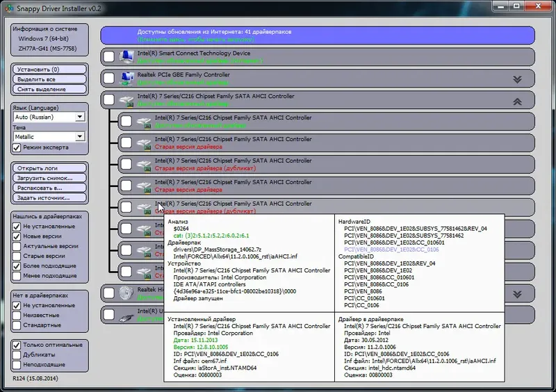This screenshot has height=392, width=556.
Task: Click the 'Задать источник...' button
Action: tap(49, 198)
